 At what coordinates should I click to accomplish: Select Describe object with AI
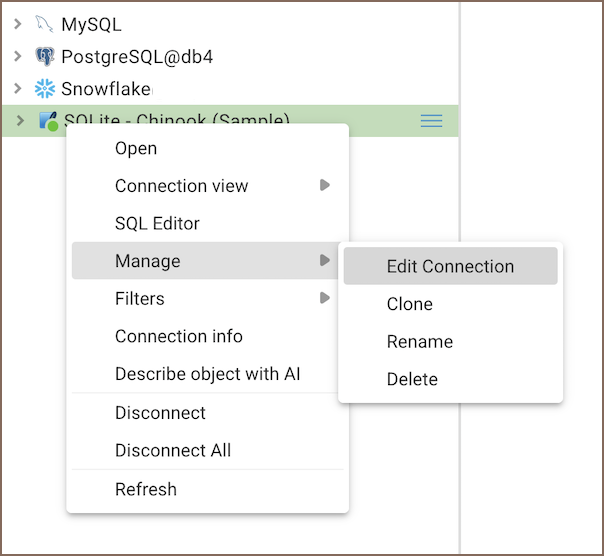click(207, 374)
